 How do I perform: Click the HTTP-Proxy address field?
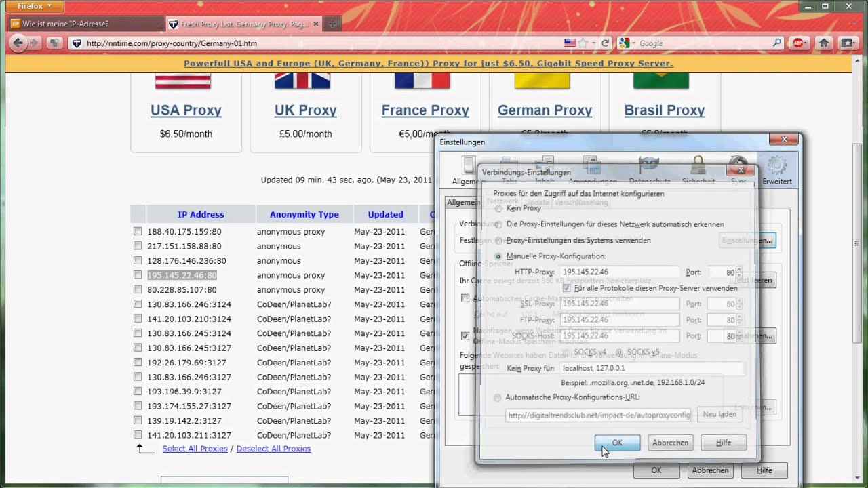tap(619, 272)
